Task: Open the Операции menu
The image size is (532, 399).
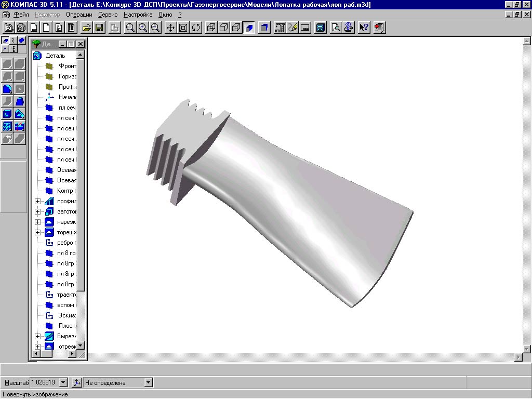Action: 79,15
